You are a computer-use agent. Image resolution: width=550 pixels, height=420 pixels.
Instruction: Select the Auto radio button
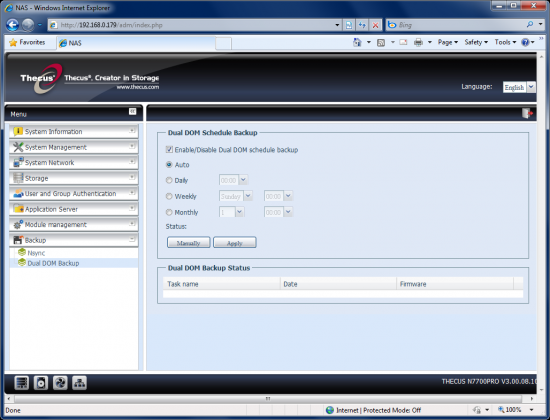pyautogui.click(x=169, y=165)
